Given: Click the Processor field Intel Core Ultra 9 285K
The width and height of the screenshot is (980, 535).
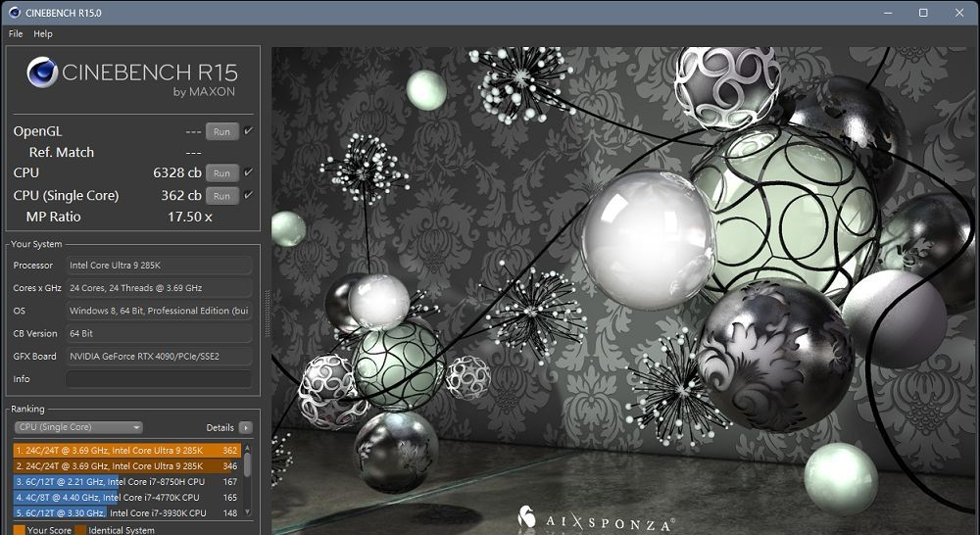Looking at the screenshot, I should pos(159,265).
